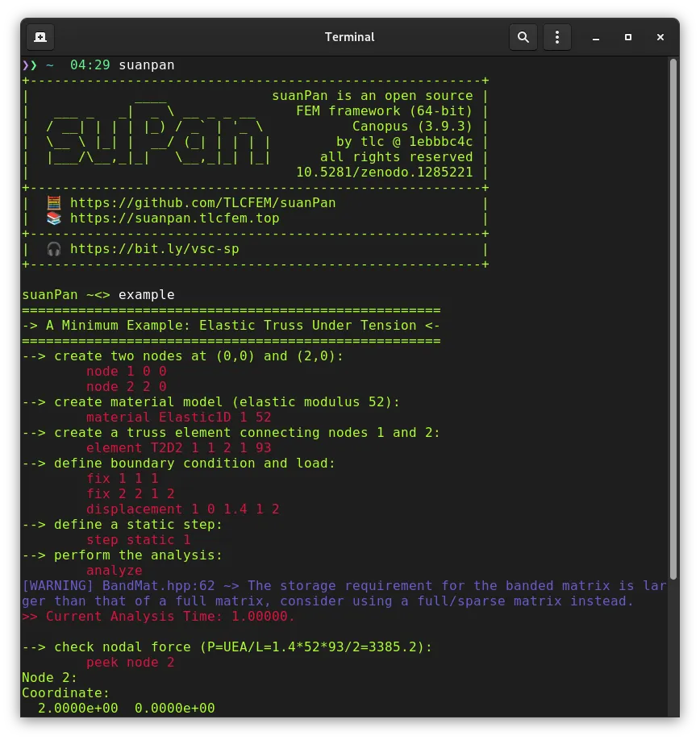Click the zenodo DOI text

(384, 173)
